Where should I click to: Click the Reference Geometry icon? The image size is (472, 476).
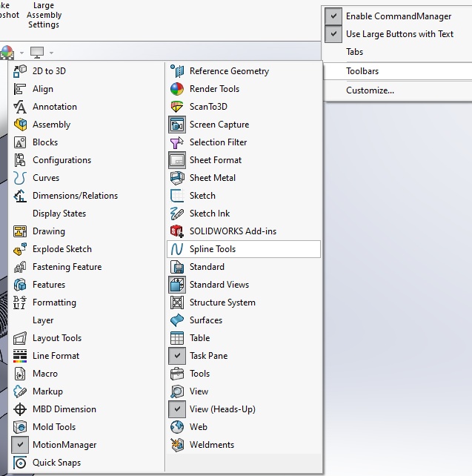177,71
